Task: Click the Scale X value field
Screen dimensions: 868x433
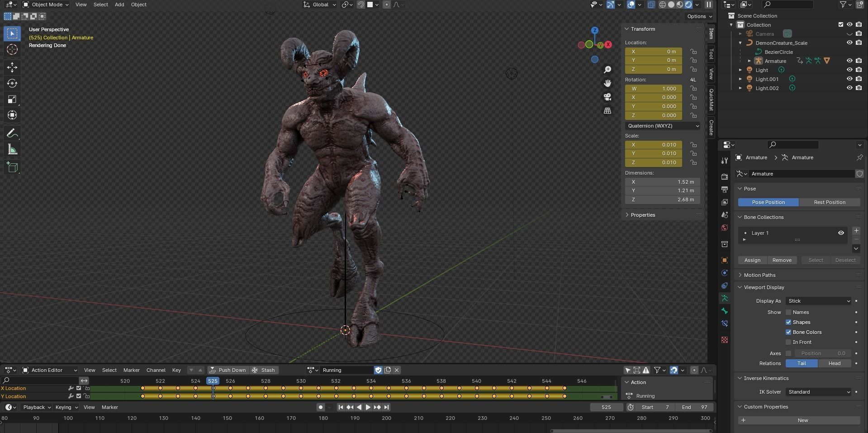Action: (x=654, y=145)
